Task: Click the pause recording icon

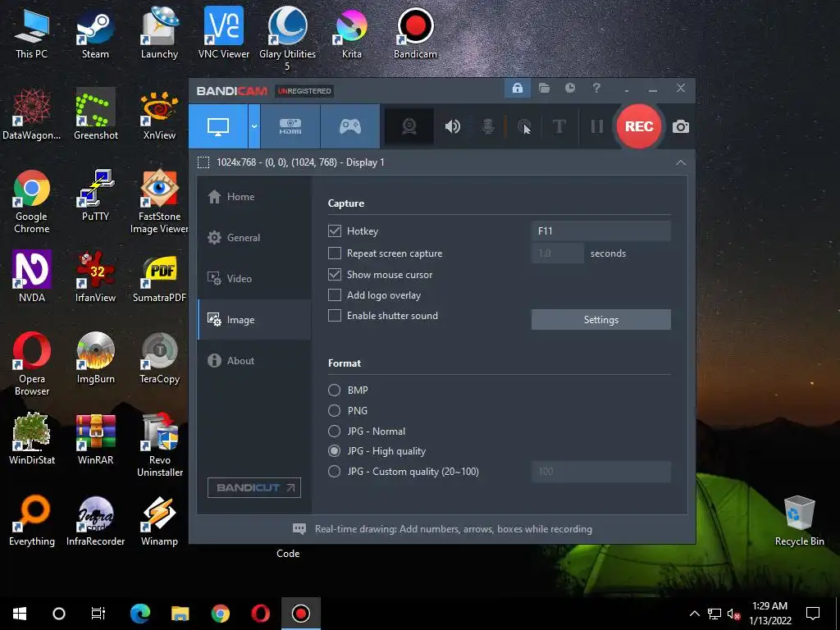Action: click(597, 126)
